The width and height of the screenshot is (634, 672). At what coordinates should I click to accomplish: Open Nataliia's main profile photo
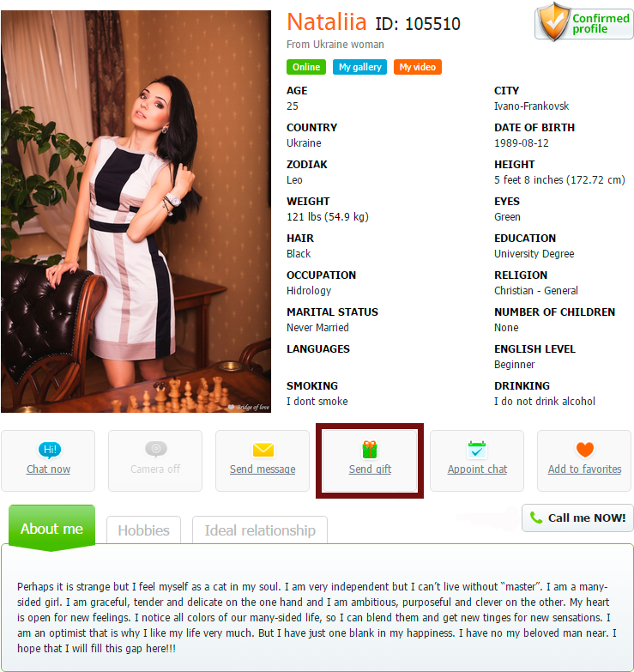136,212
